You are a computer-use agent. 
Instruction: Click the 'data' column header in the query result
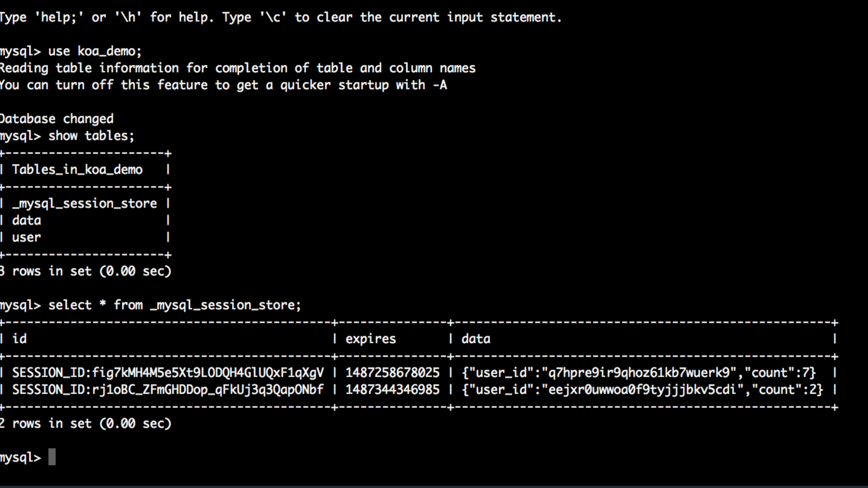[475, 339]
